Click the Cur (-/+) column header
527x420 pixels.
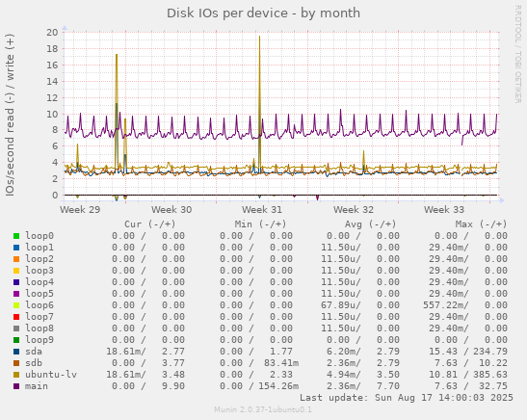coord(150,224)
